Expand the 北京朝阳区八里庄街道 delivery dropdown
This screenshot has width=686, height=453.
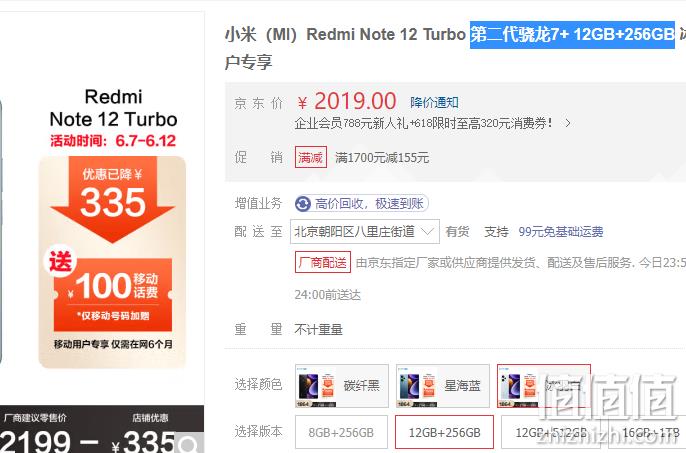365,232
